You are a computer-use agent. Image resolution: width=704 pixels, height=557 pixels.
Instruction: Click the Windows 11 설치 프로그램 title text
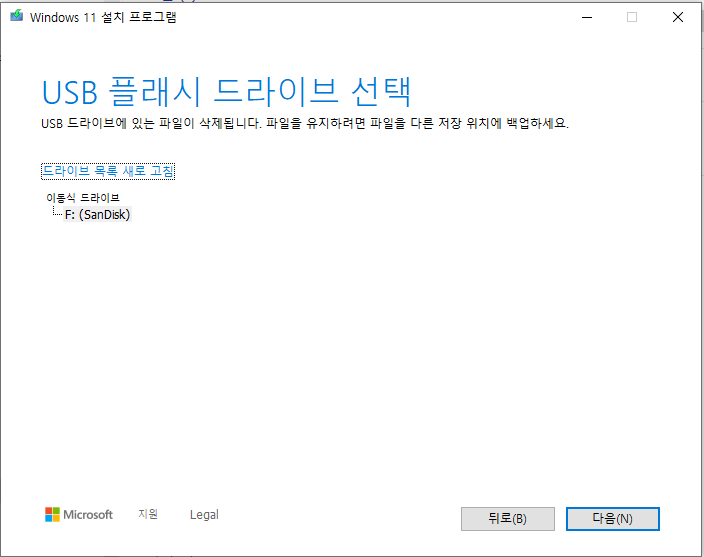(103, 18)
